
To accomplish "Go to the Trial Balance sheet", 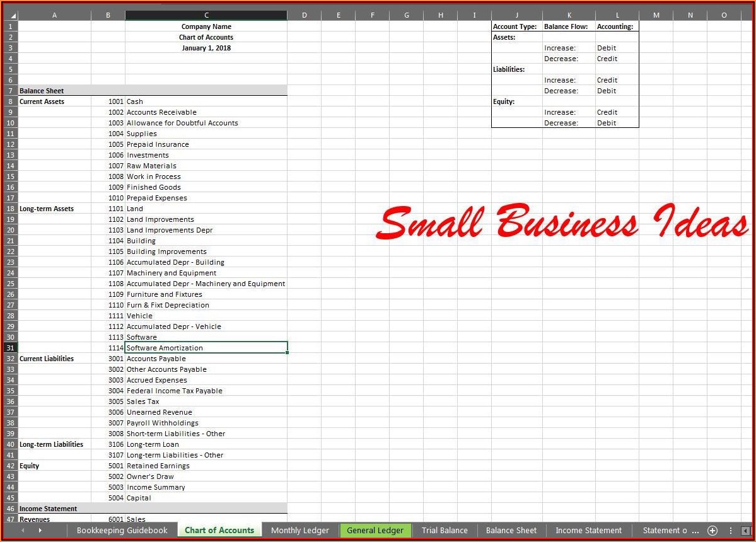I will tap(445, 531).
